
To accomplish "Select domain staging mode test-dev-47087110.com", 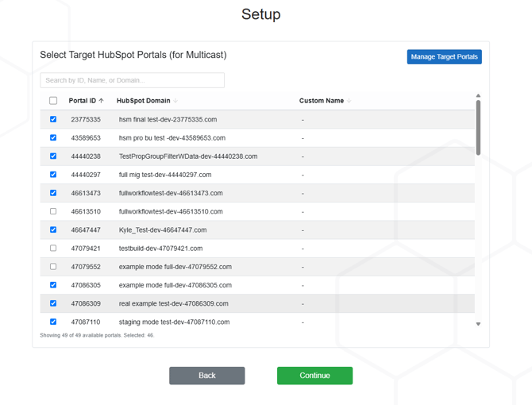I will 174,322.
